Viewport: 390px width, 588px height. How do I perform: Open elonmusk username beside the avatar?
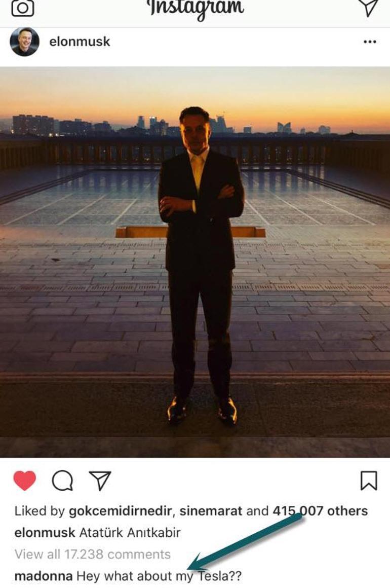pyautogui.click(x=80, y=42)
